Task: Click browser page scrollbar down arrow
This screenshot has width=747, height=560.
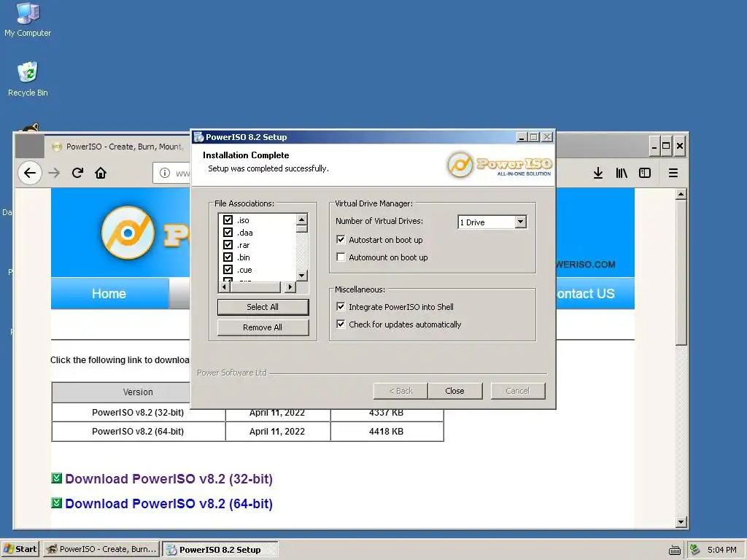Action: point(681,522)
